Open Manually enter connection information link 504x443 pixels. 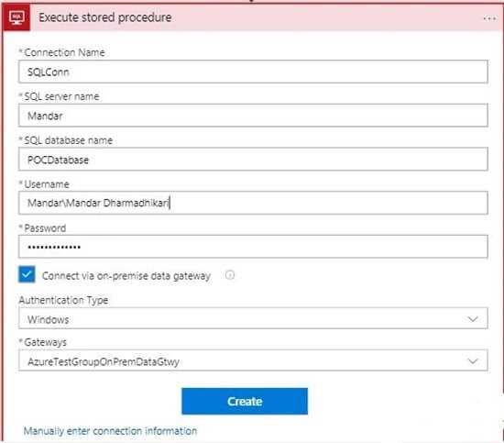click(110, 431)
